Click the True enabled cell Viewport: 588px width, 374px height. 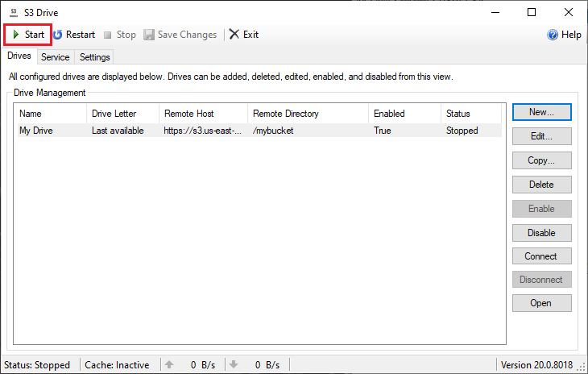(x=382, y=131)
